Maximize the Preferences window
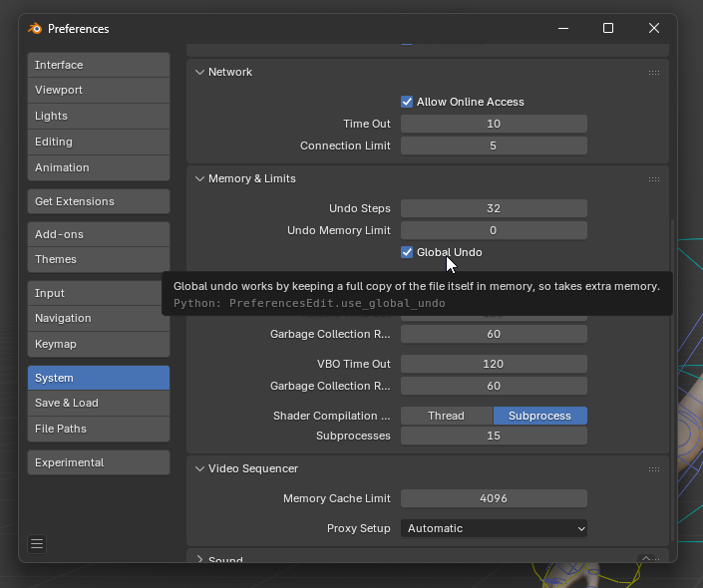The width and height of the screenshot is (703, 588). [x=608, y=29]
